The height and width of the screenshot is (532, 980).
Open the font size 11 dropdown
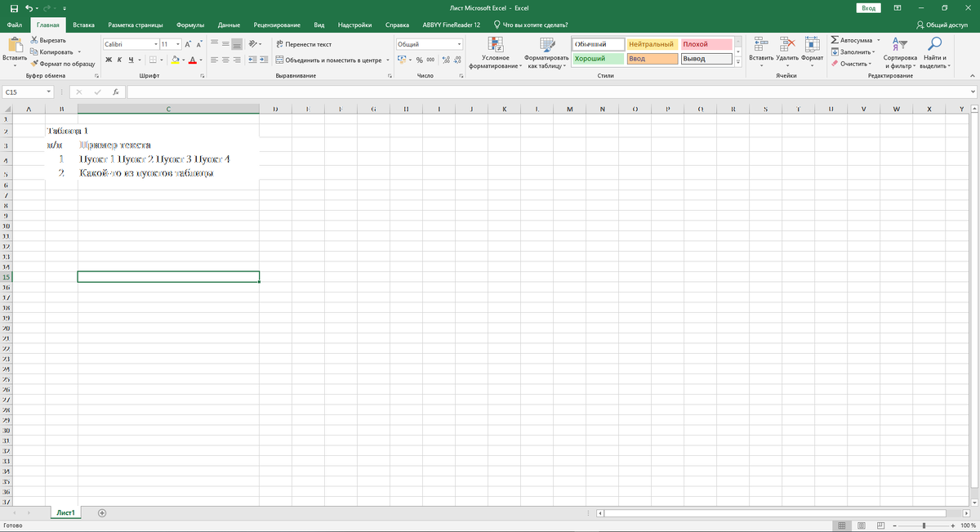177,44
